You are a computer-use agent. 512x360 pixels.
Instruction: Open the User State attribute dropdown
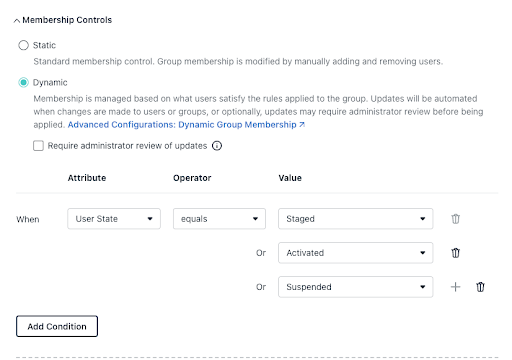point(114,219)
